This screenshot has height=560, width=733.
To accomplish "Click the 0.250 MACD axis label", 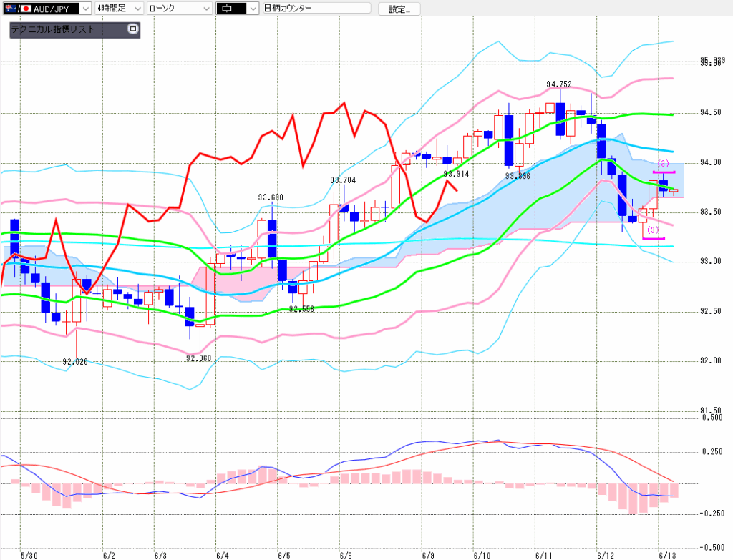I will click(713, 451).
